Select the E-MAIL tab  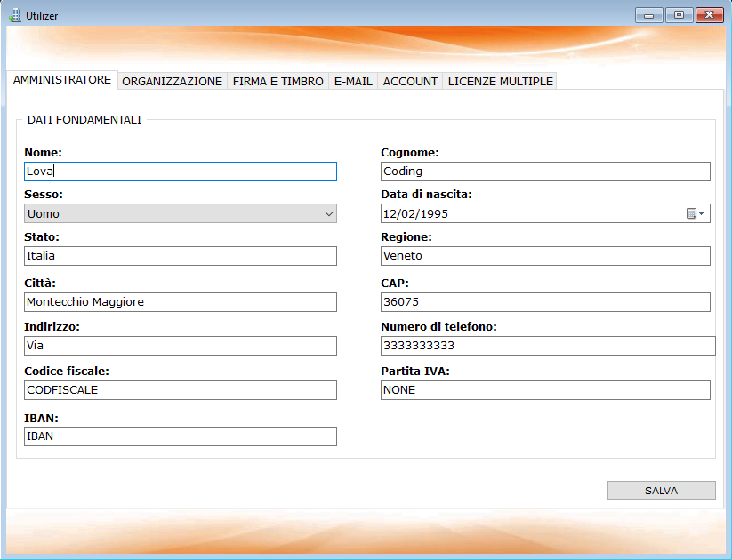[x=352, y=80]
